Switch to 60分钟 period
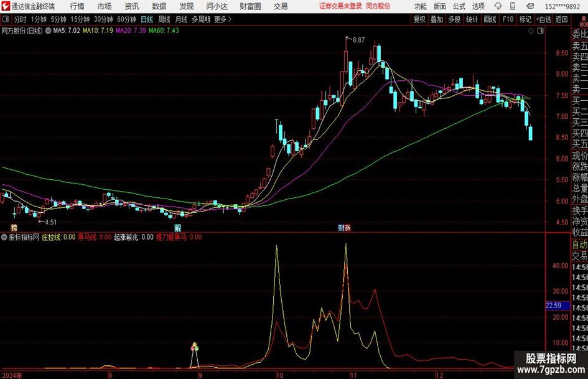 127,19
